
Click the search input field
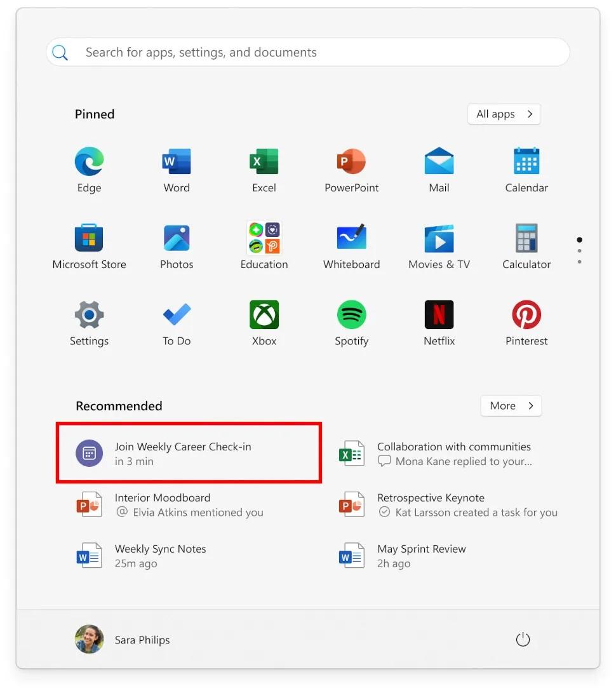pos(307,52)
